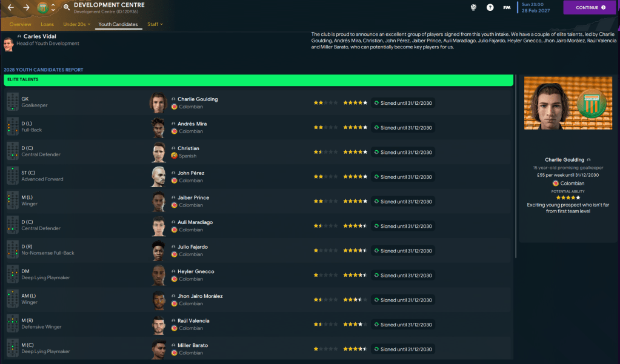Open the club switcher up/down arrows
This screenshot has height=364, width=620.
point(53,7)
